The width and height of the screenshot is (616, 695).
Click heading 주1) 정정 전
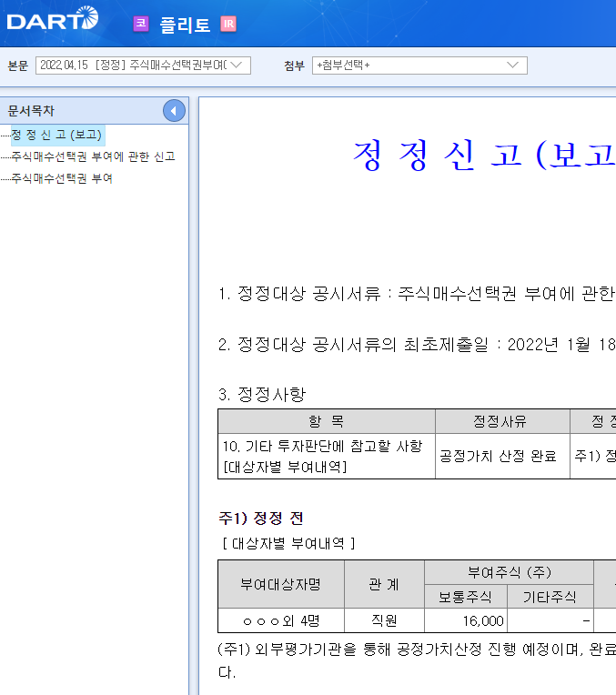coord(261,519)
